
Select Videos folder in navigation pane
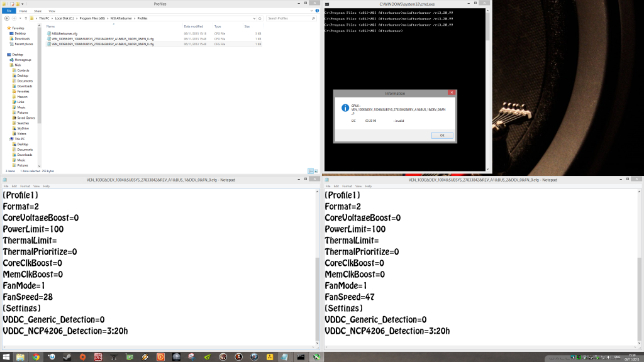point(21,134)
